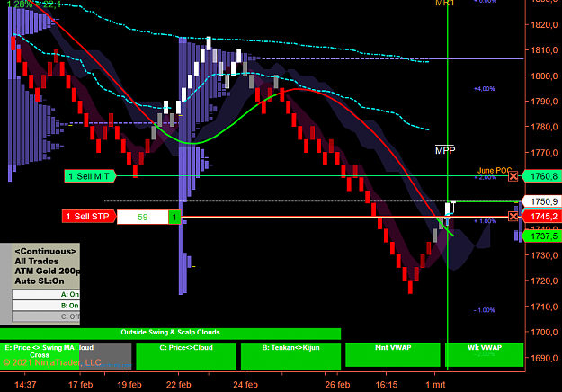The image size is (562, 392).
Task: Click the 1690,0 price axis label
Action: pos(544,358)
